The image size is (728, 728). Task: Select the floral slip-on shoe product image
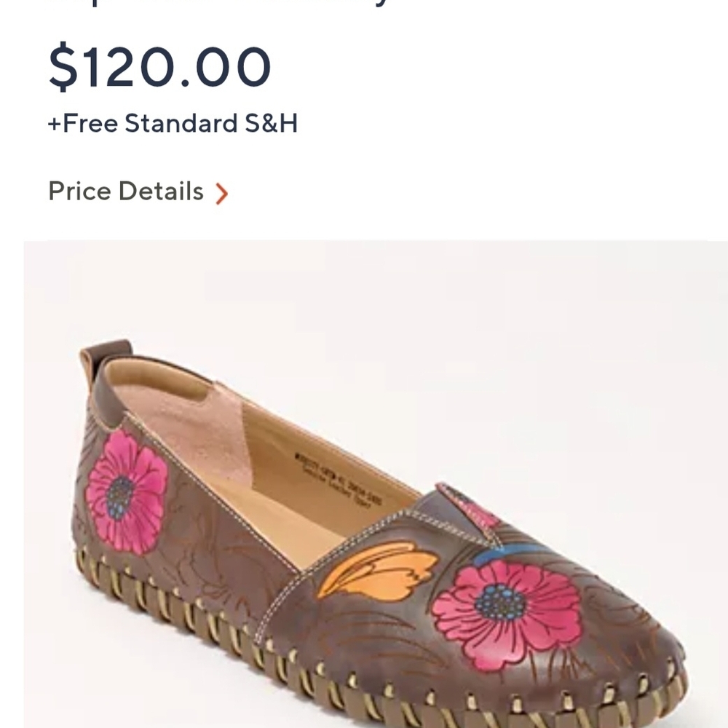tap(364, 510)
